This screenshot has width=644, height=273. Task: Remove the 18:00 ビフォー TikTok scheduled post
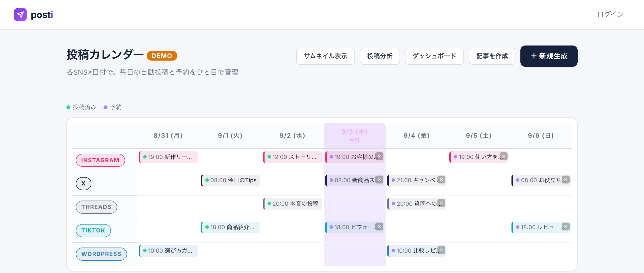[379, 227]
